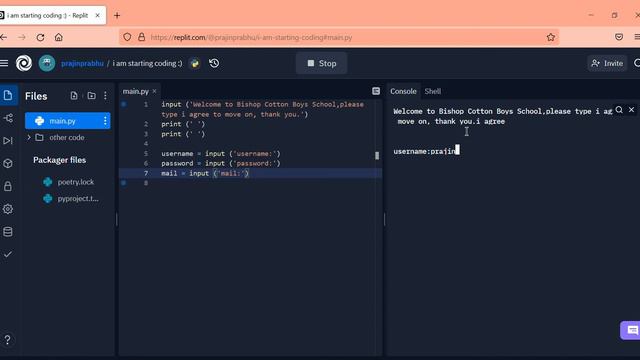The height and width of the screenshot is (360, 640).
Task: Open the Version control sidebar icon
Action: [x=8, y=118]
